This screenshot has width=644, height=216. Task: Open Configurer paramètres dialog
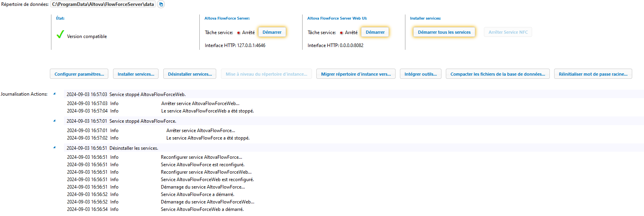point(79,74)
